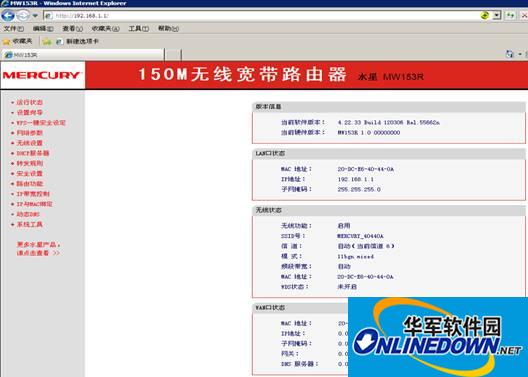Expand 网络参数 in sidebar
This screenshot has width=528, height=377.
[x=30, y=133]
